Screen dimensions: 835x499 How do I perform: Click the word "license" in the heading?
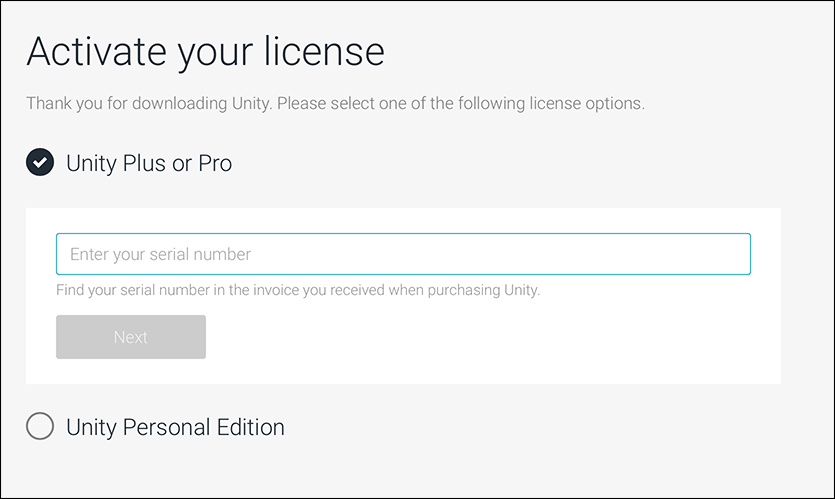click(323, 52)
